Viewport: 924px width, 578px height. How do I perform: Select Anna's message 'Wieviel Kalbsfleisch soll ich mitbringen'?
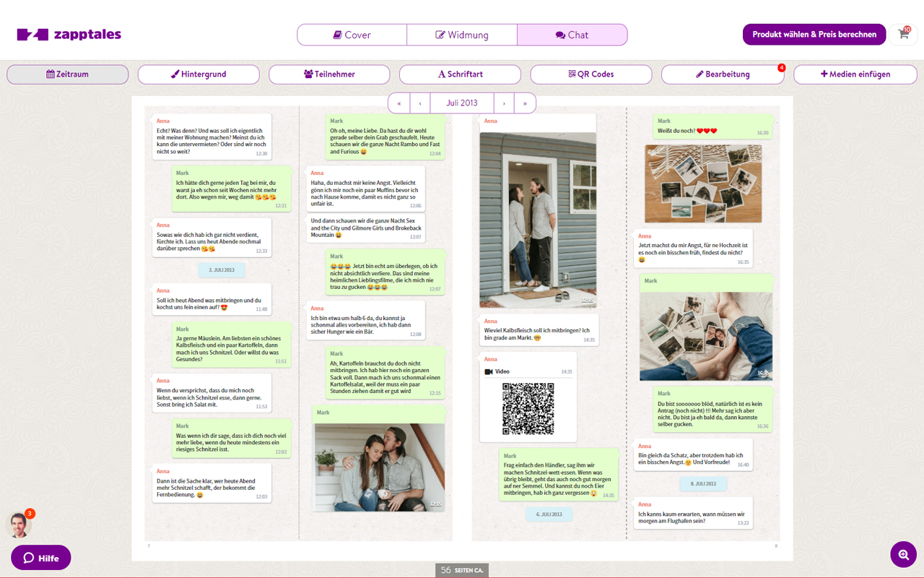[x=539, y=329]
